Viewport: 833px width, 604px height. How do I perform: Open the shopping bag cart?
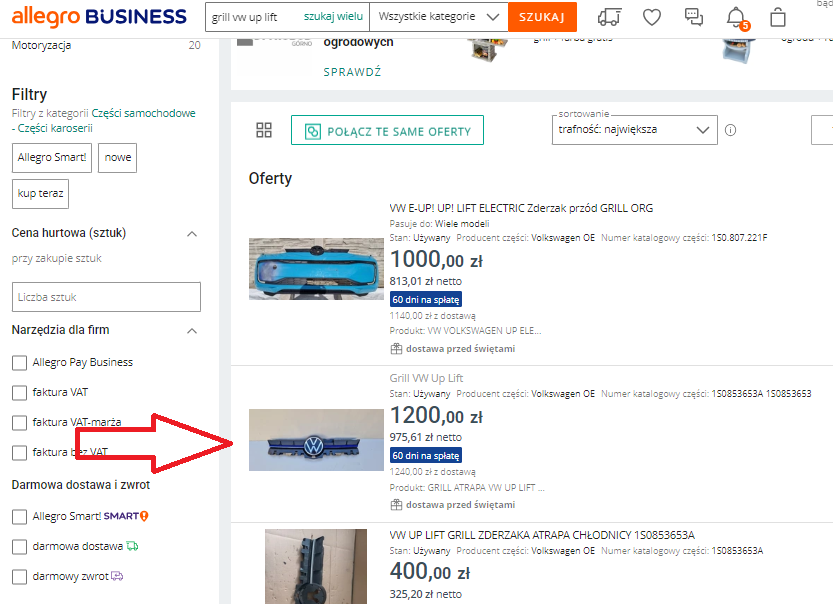778,17
